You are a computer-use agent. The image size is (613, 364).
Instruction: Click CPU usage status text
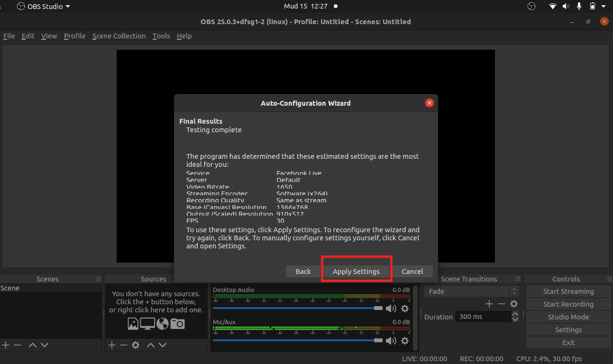549,359
